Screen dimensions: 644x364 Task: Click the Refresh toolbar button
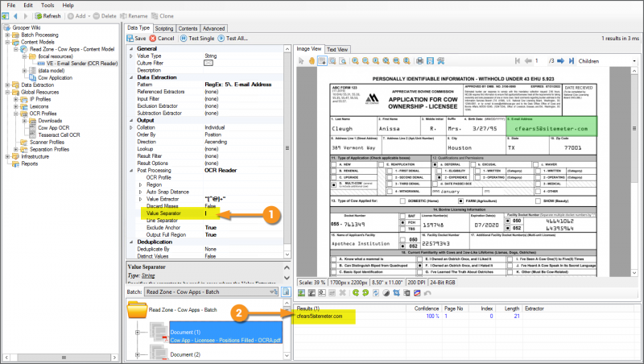point(47,16)
